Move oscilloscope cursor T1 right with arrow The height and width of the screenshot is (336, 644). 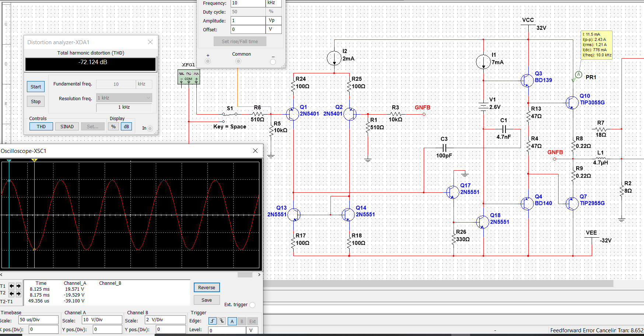coord(18,286)
